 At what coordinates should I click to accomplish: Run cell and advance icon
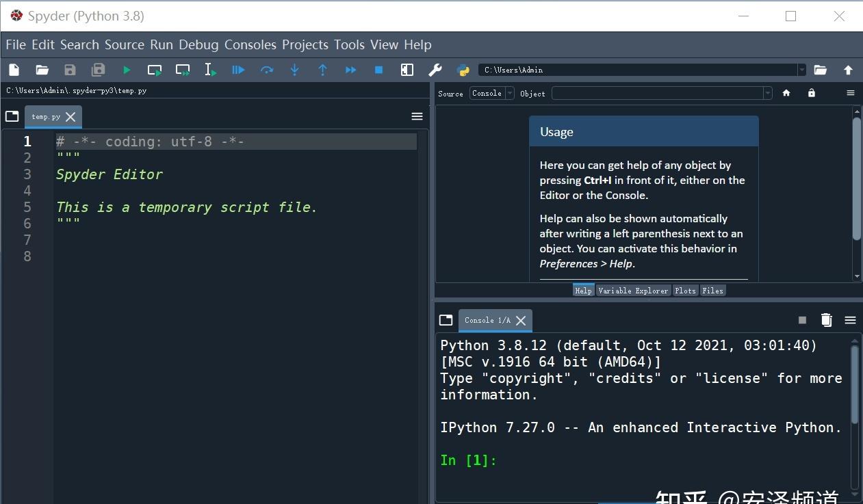coord(183,70)
